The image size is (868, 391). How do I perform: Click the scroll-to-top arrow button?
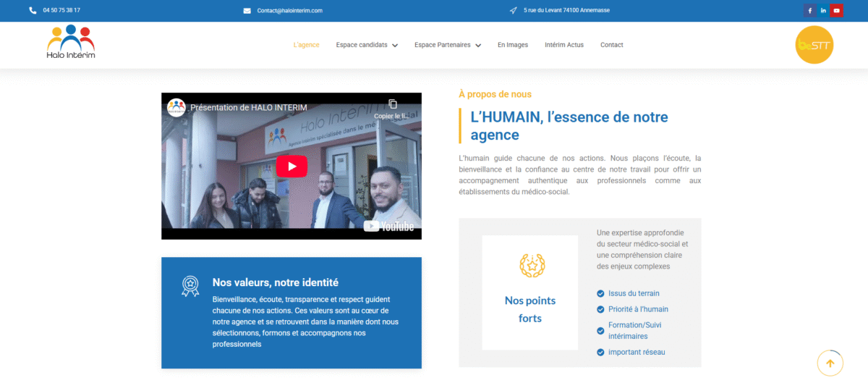[830, 363]
